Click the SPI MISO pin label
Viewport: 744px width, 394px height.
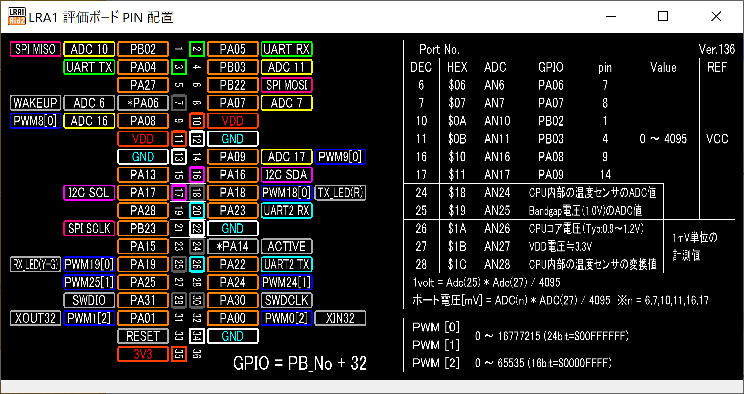tap(36, 49)
